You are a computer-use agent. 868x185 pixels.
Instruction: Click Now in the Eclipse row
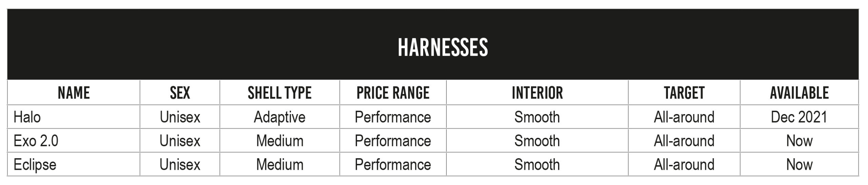[799, 165]
